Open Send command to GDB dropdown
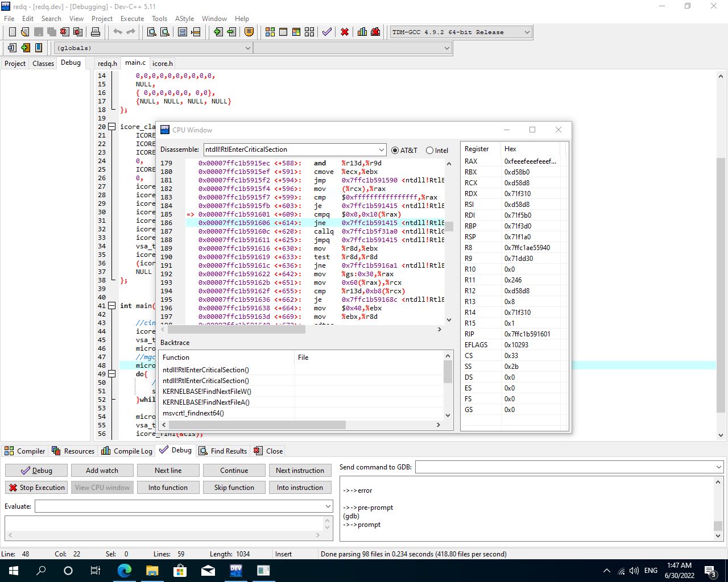 tap(718, 467)
